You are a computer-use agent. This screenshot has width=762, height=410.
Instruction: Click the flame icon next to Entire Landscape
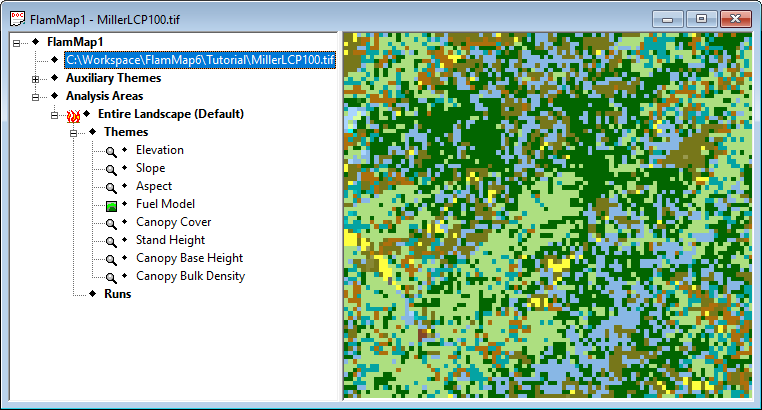[x=73, y=116]
